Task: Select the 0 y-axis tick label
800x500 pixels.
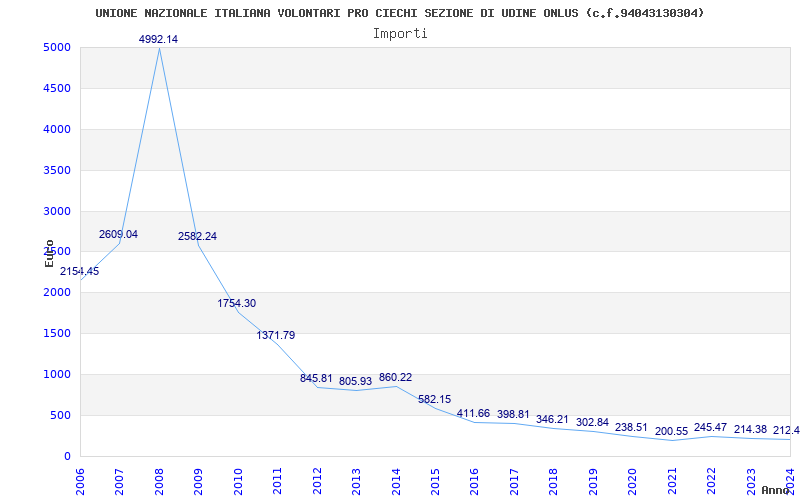Action: (68, 456)
